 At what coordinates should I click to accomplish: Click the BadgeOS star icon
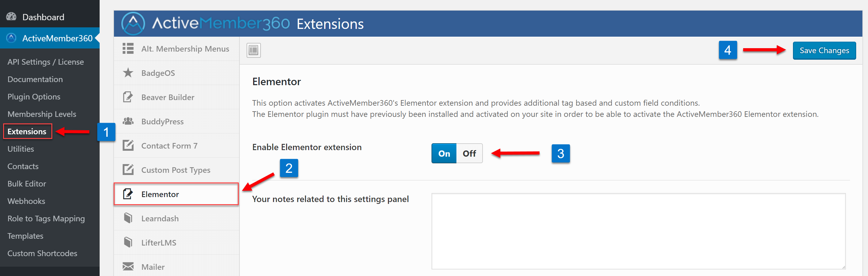click(128, 73)
